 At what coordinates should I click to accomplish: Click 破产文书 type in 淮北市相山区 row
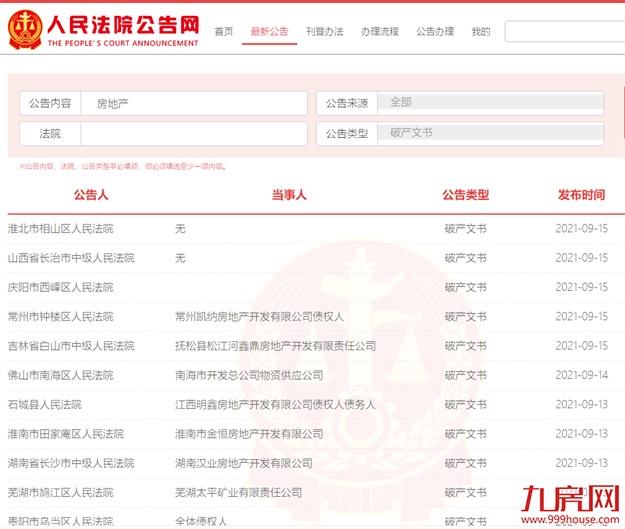pos(466,229)
